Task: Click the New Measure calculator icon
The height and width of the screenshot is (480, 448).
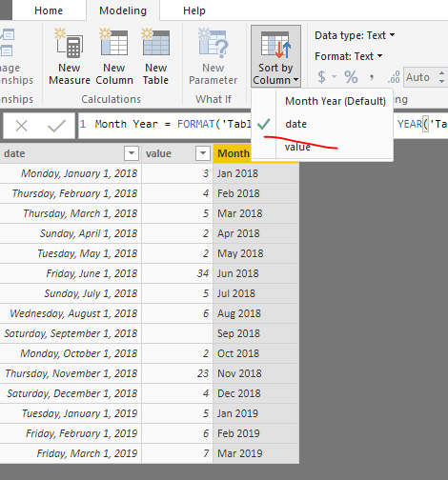Action: [x=69, y=44]
